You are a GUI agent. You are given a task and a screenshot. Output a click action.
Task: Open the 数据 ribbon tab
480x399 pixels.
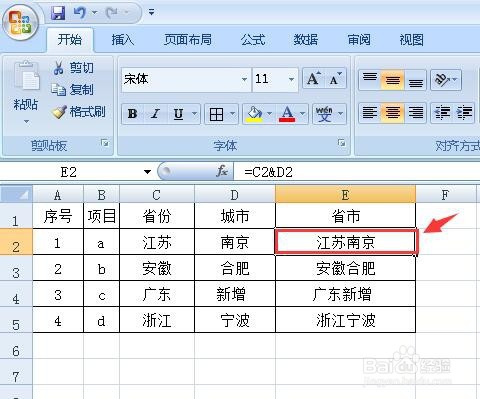[x=306, y=40]
